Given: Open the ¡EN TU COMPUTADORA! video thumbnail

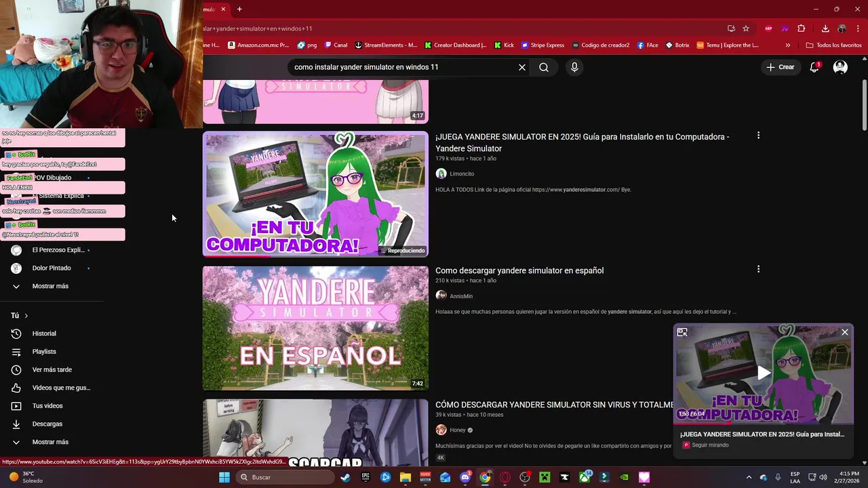Looking at the screenshot, I should click(x=315, y=195).
